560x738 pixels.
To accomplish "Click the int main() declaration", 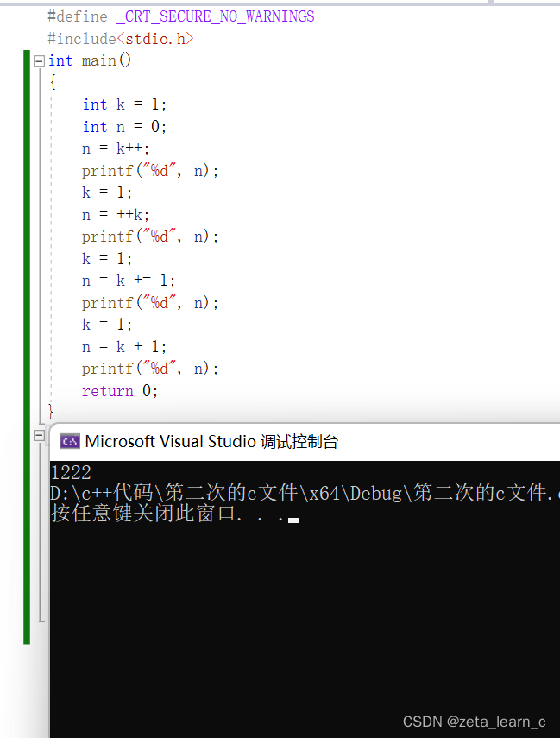I will coord(90,60).
